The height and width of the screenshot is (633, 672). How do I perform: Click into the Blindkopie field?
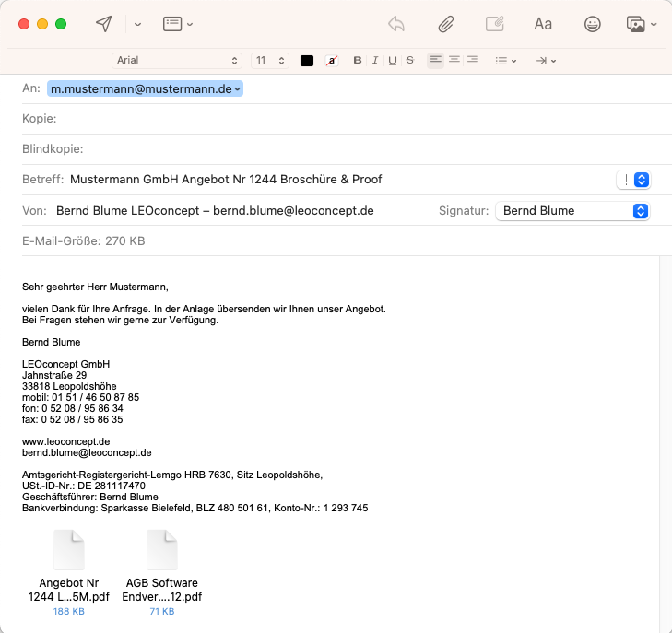pos(347,149)
